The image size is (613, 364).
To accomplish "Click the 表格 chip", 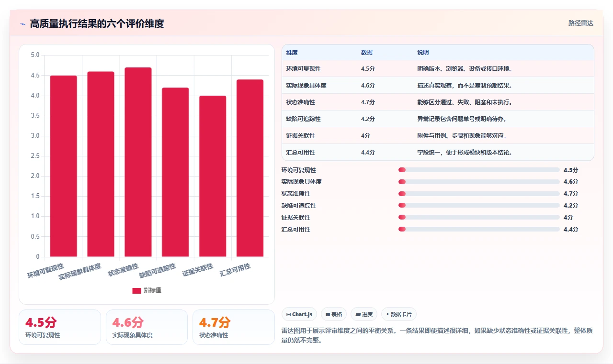I will (x=334, y=314).
